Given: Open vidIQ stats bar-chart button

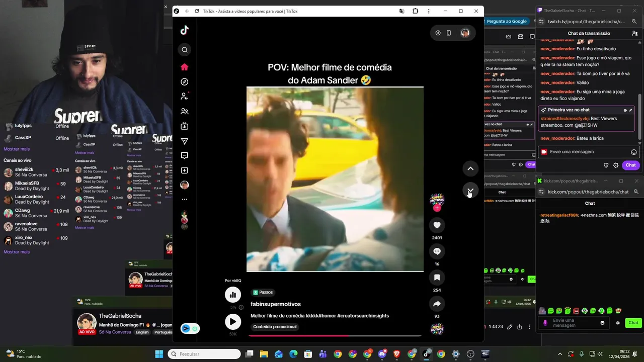Looking at the screenshot, I should (233, 295).
